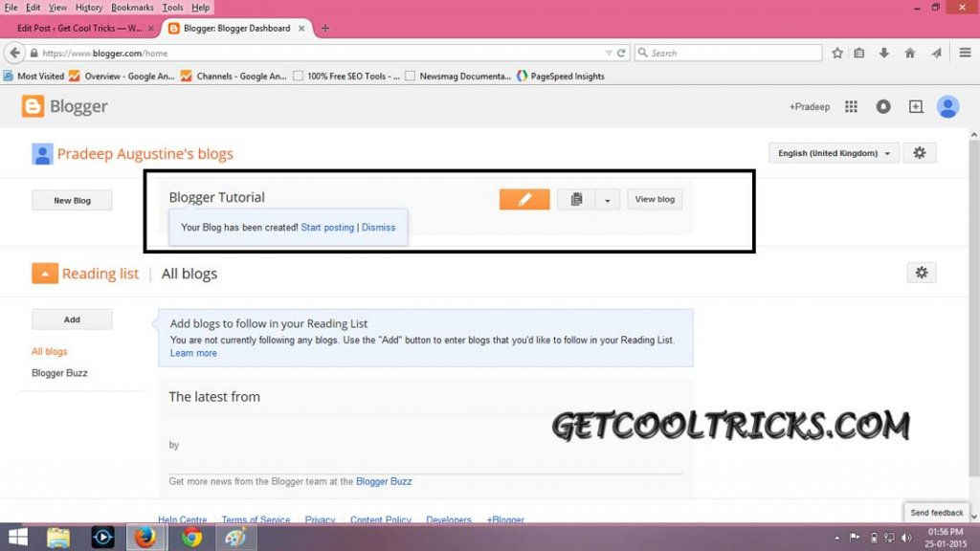The width and height of the screenshot is (980, 551).
Task: Open a new browser tab
Action: point(325,28)
